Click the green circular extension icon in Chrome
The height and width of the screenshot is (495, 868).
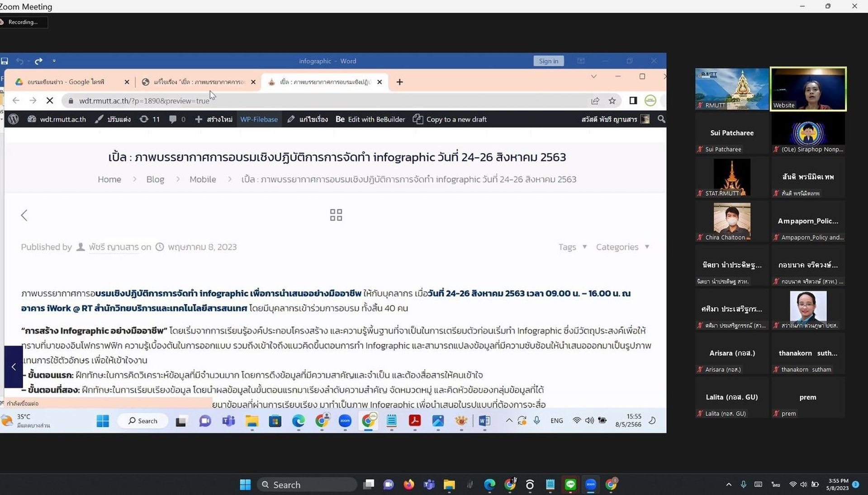tap(650, 100)
